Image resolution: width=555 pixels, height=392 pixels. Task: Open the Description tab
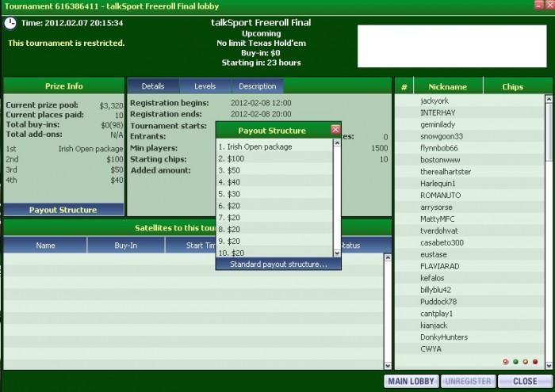[x=258, y=86]
